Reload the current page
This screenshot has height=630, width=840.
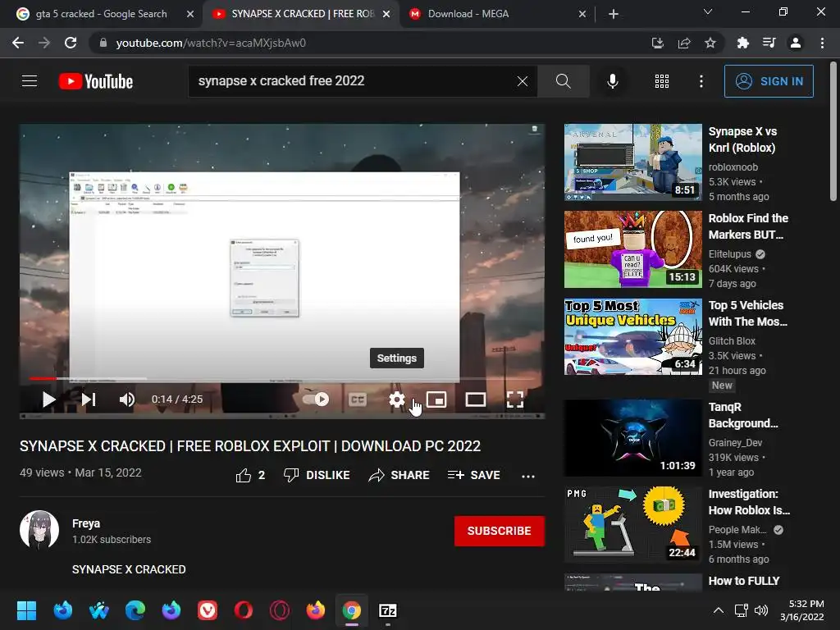tap(71, 43)
